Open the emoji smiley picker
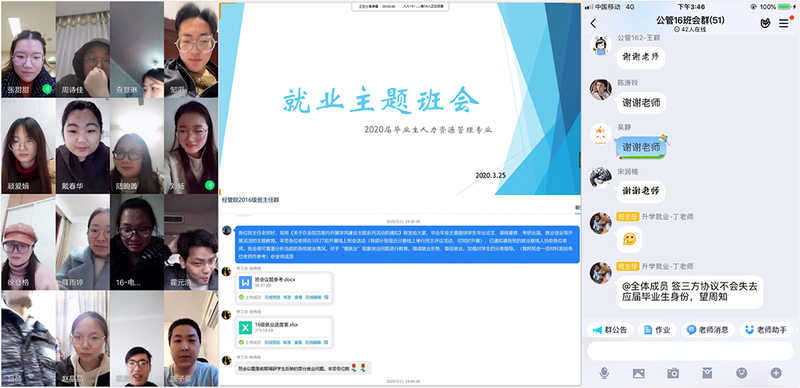This screenshot has width=800, height=388. click(x=742, y=373)
